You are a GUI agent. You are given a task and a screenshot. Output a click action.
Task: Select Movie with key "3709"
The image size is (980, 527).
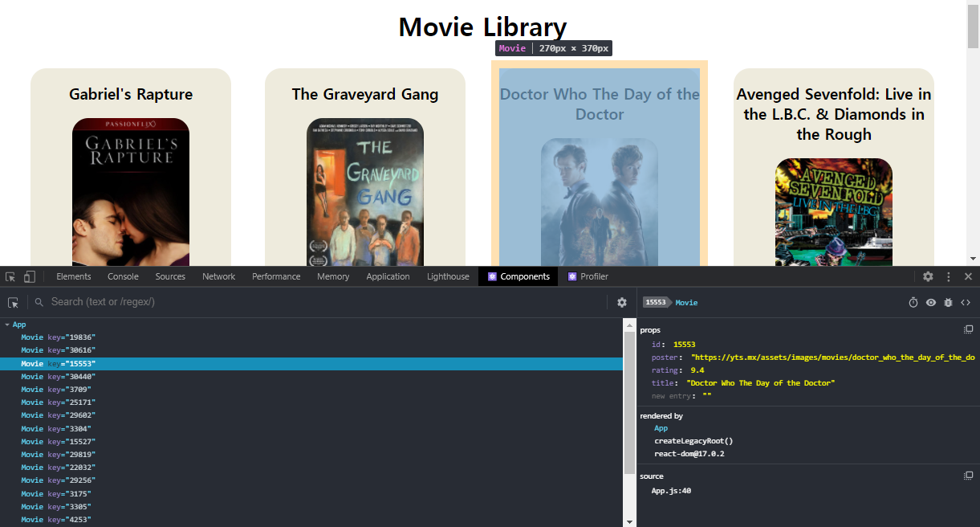pyautogui.click(x=311, y=390)
